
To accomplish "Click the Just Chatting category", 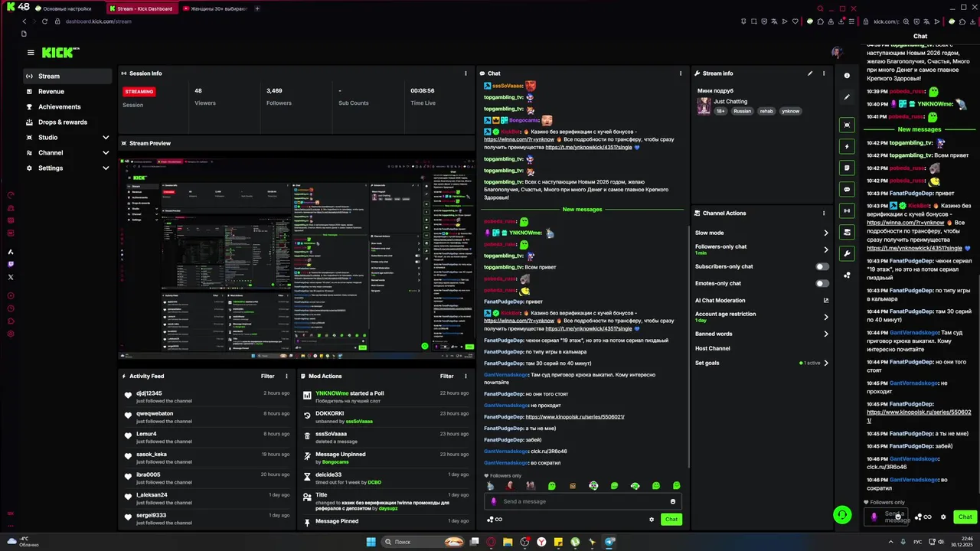I will (730, 102).
